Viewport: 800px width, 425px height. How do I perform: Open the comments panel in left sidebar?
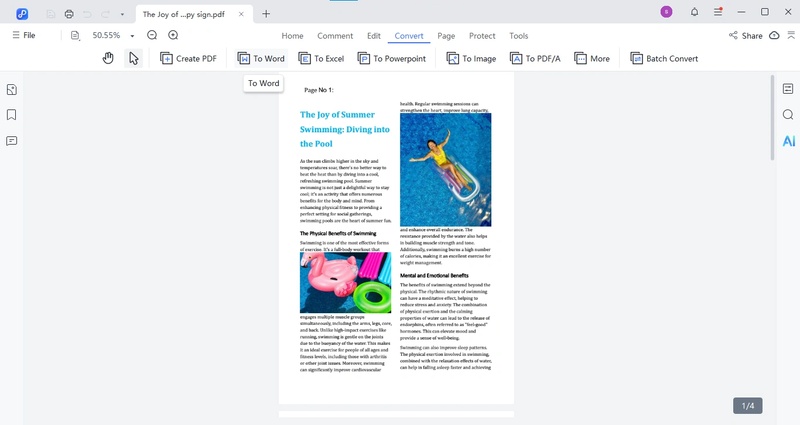pos(12,141)
